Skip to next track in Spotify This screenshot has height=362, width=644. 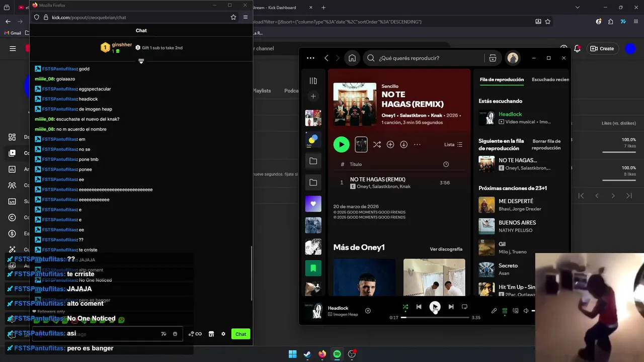pyautogui.click(x=451, y=307)
